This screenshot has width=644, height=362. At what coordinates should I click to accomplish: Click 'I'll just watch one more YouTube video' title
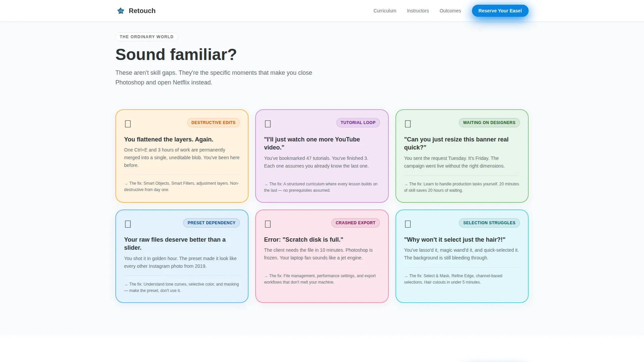312,143
